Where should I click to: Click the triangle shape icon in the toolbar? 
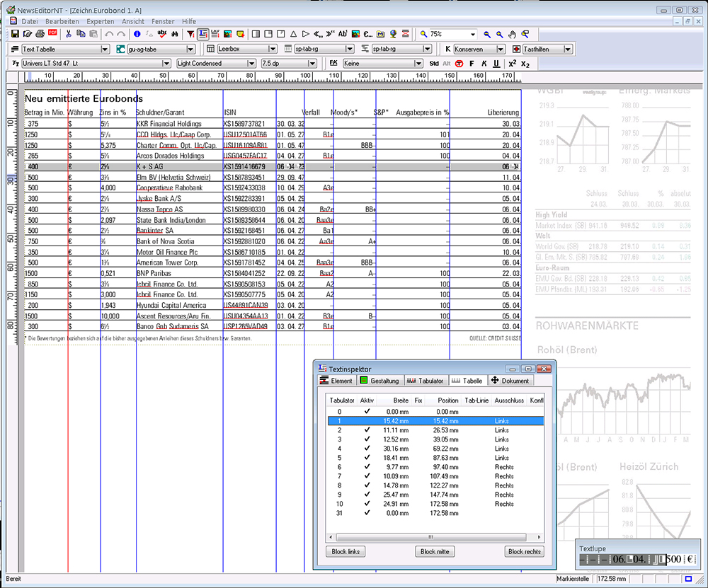point(294,34)
